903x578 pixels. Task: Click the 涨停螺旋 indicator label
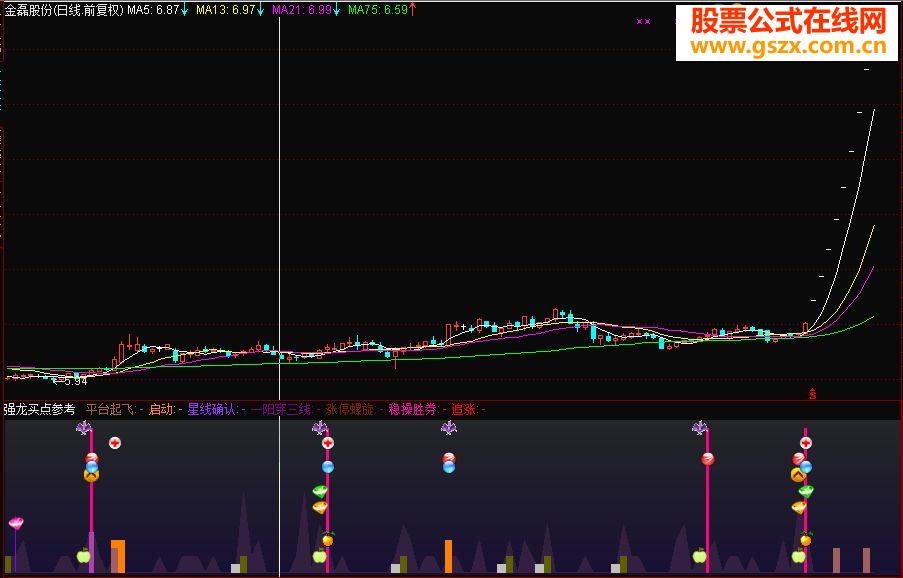(350, 409)
